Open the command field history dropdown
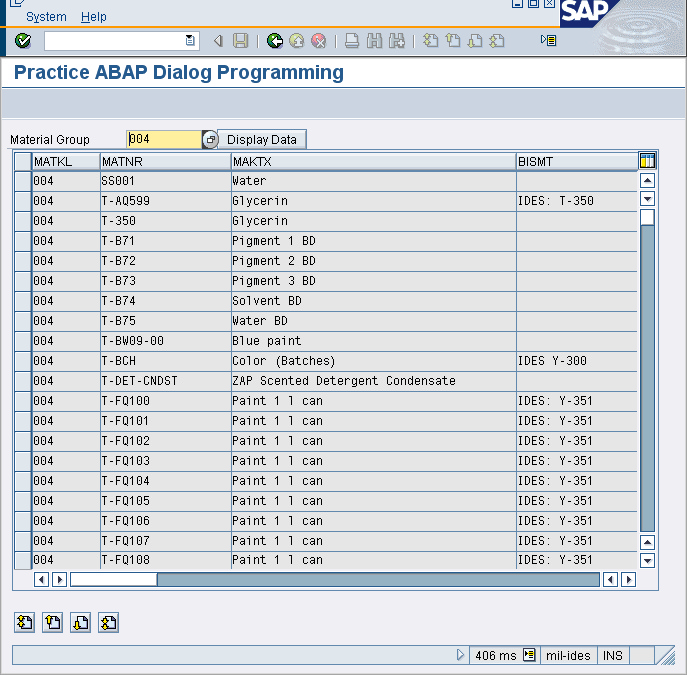 click(x=190, y=41)
